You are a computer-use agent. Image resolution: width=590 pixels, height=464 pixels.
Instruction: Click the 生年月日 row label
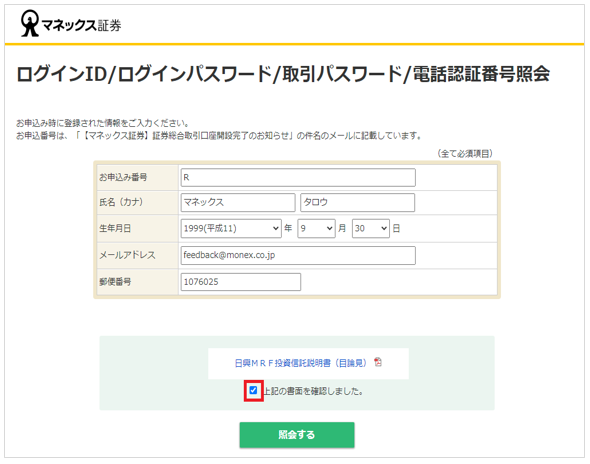pyautogui.click(x=115, y=228)
